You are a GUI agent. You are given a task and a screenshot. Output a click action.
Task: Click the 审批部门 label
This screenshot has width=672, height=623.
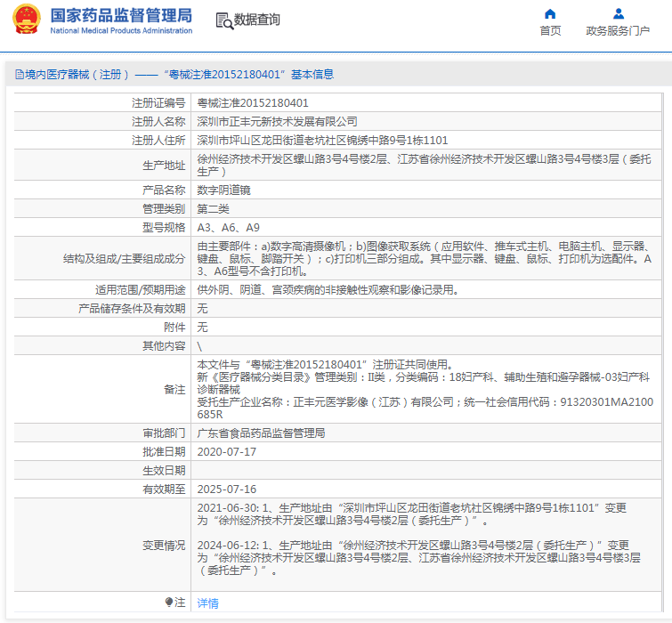pyautogui.click(x=164, y=433)
